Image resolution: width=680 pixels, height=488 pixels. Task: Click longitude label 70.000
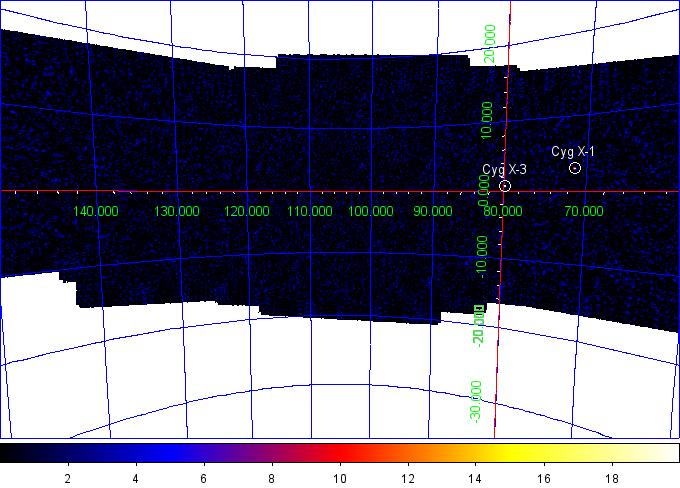click(584, 211)
